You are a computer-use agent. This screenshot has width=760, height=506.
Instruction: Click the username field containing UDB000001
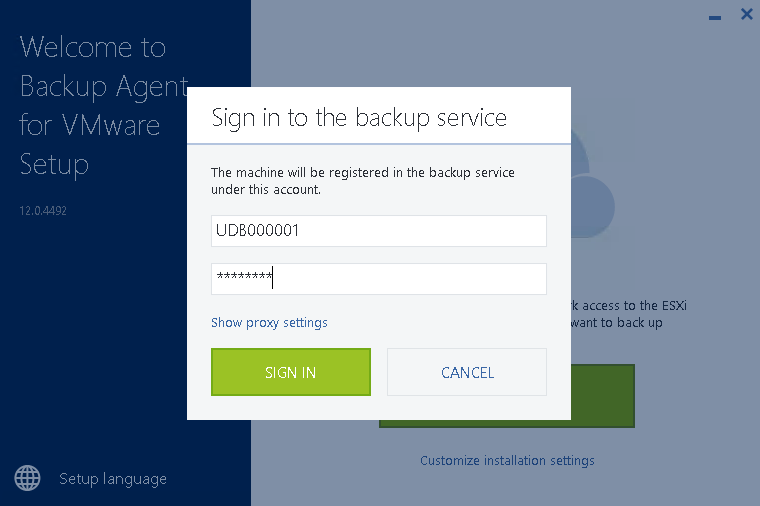click(x=379, y=231)
